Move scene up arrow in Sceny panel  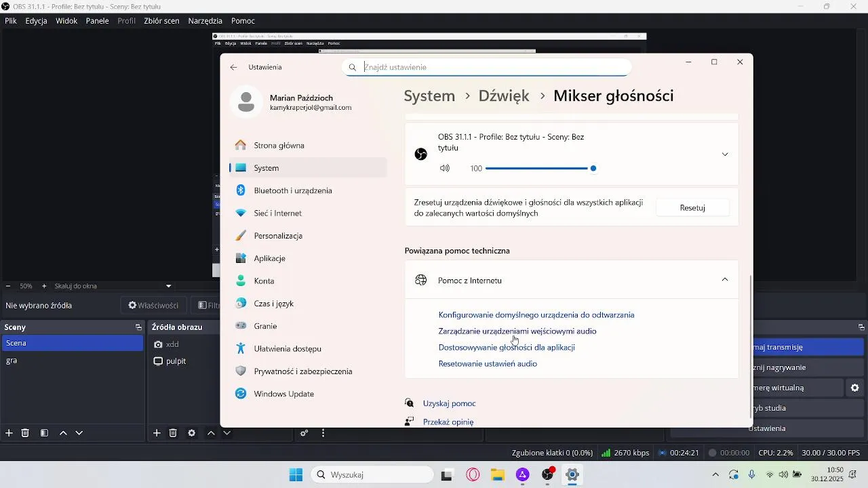(x=63, y=433)
